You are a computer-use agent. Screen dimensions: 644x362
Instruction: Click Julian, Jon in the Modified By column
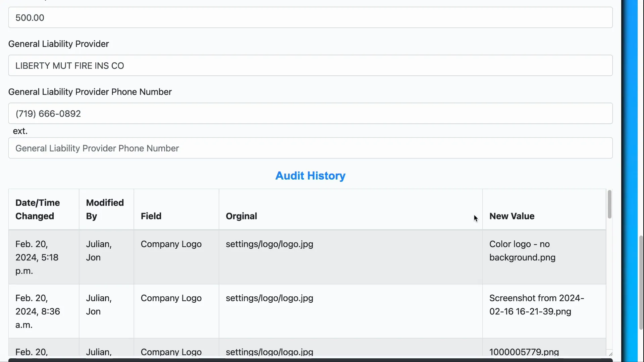coord(99,251)
